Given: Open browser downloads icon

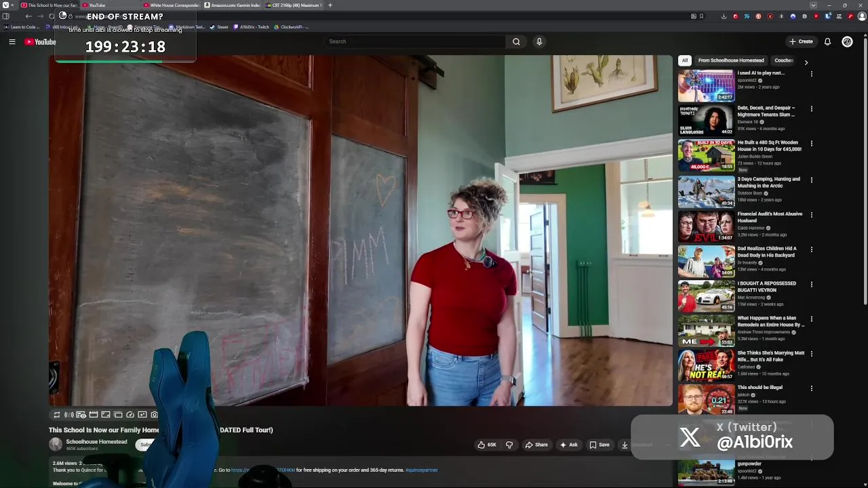Looking at the screenshot, I should (x=724, y=16).
